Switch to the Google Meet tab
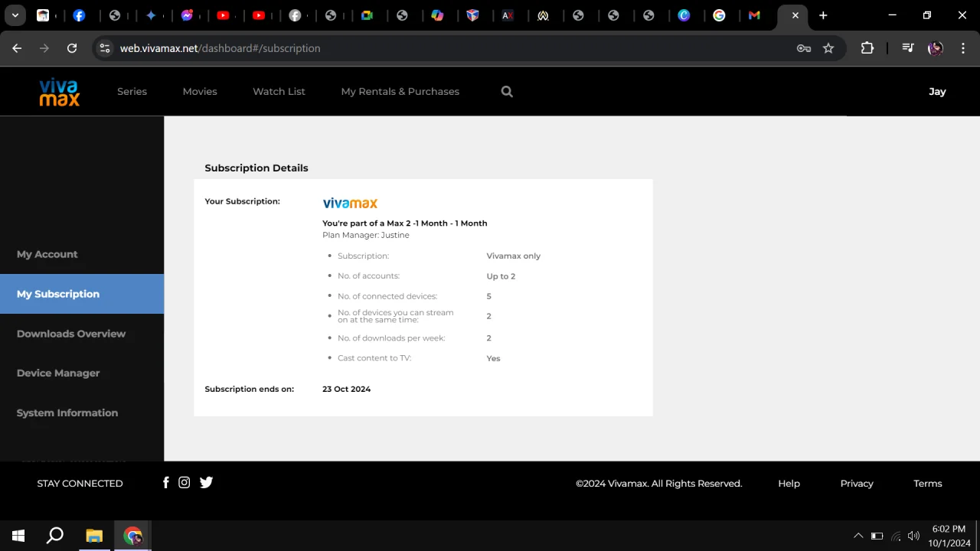Viewport: 980px width, 551px height. (x=367, y=15)
